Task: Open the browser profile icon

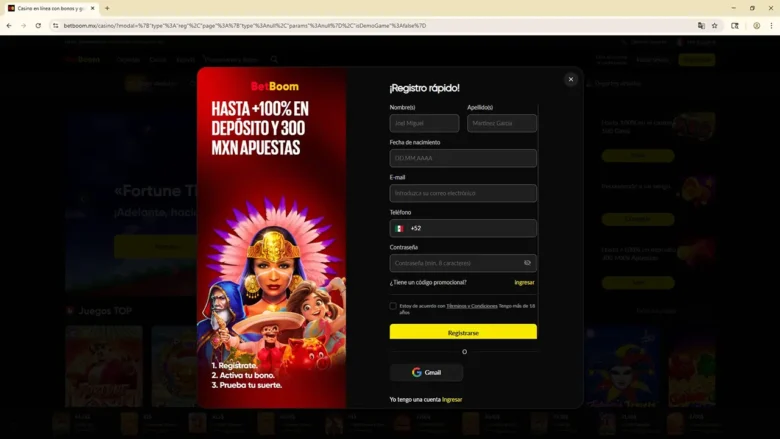Action: pos(756,25)
